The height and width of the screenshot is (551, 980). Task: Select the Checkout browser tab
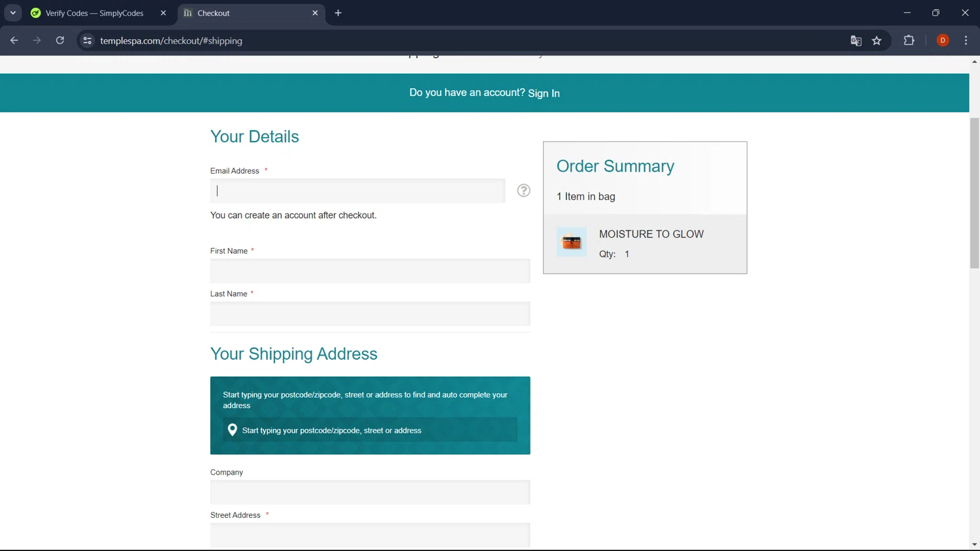click(252, 13)
